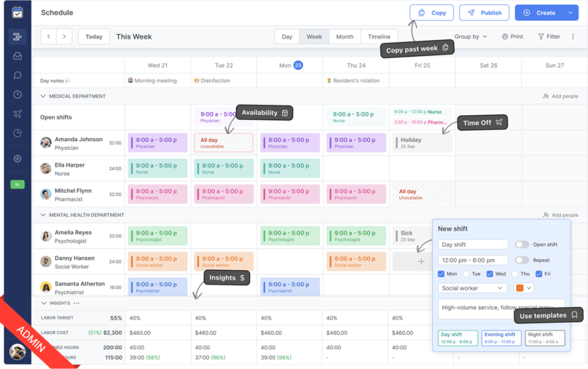Click the Print icon button
The width and height of the screenshot is (588, 369).
[x=512, y=36]
